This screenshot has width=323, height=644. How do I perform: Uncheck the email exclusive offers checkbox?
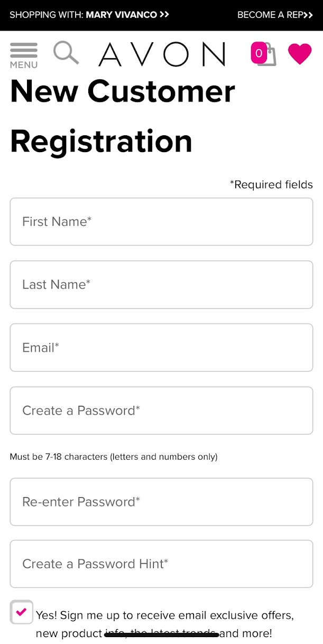click(21, 612)
